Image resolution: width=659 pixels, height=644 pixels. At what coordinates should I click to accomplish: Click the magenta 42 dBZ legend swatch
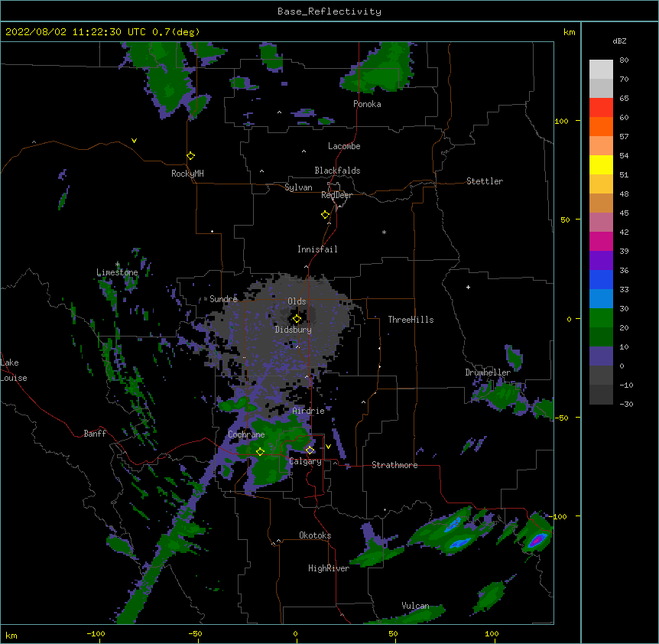click(x=601, y=241)
